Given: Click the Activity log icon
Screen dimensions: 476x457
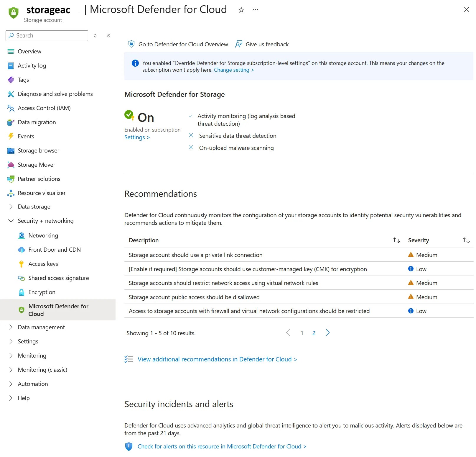Looking at the screenshot, I should [11, 66].
